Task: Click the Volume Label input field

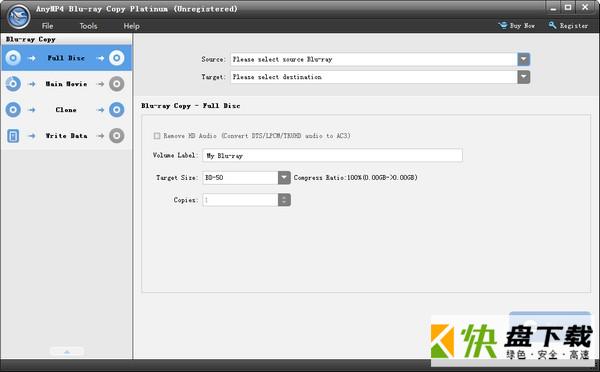Action: click(332, 155)
